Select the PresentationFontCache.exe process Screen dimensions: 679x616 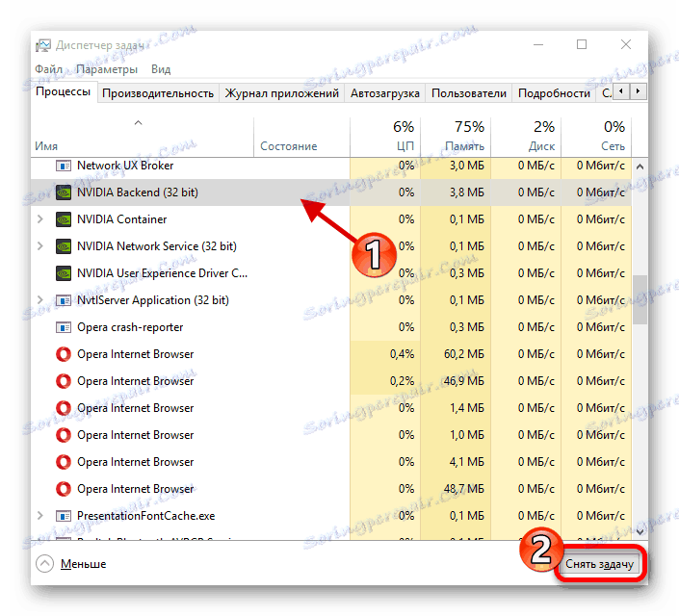(331, 516)
